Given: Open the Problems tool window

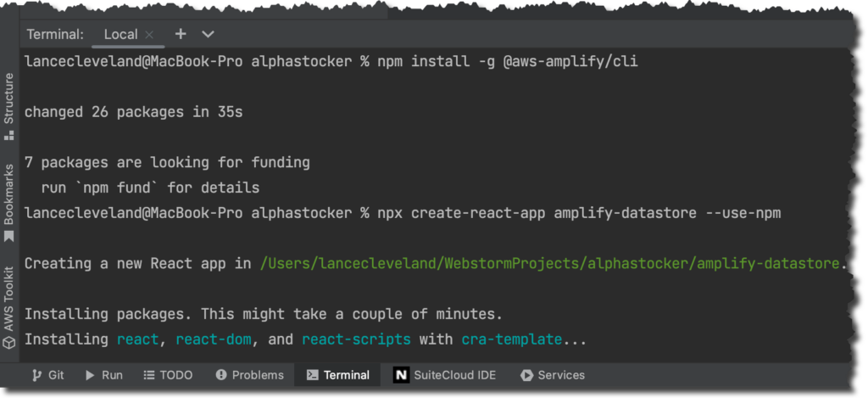Looking at the screenshot, I should tap(250, 375).
